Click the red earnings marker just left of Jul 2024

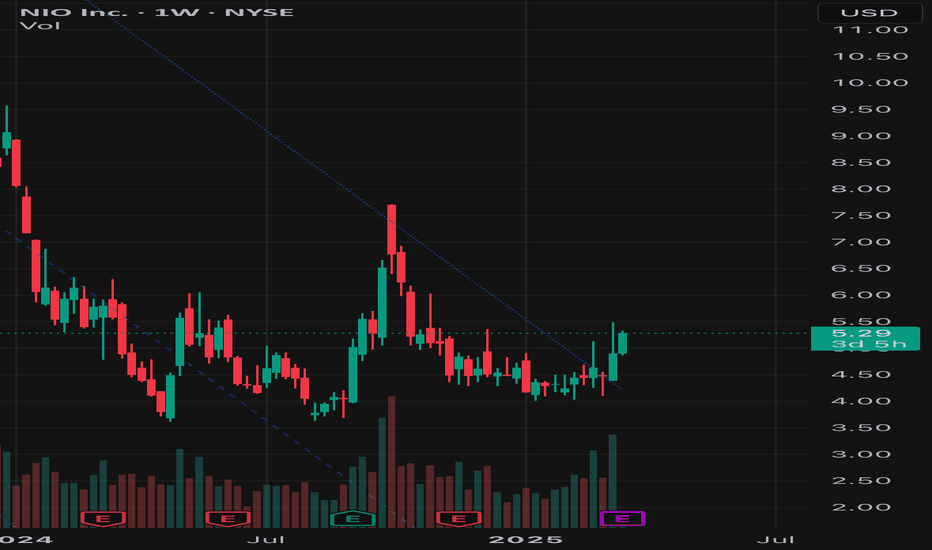point(228,519)
